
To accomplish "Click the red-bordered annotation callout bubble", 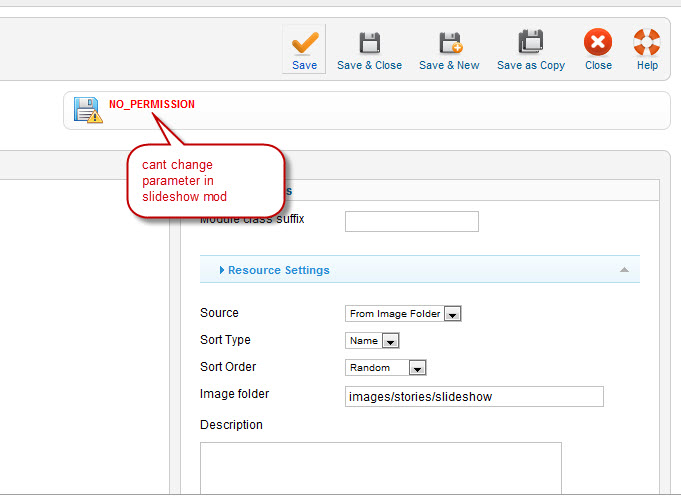I will pyautogui.click(x=206, y=180).
